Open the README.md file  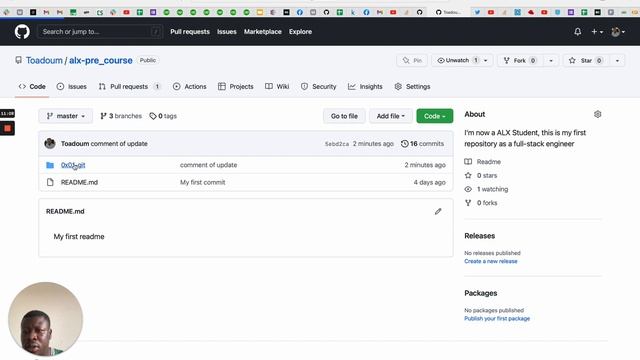point(79,182)
